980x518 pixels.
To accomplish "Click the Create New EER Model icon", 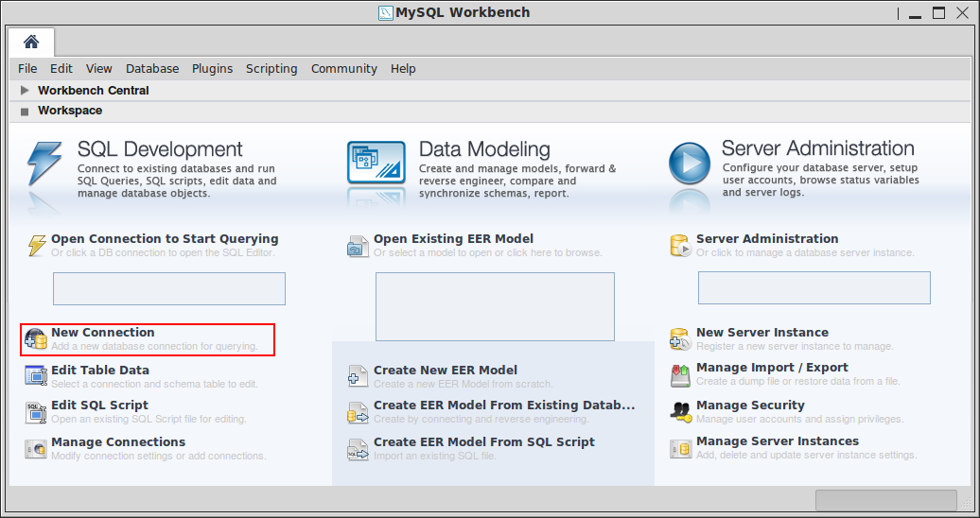I will (x=359, y=377).
